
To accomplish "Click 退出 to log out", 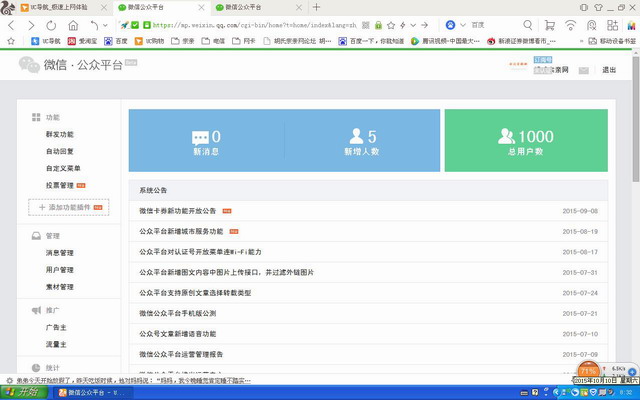I will click(609, 70).
